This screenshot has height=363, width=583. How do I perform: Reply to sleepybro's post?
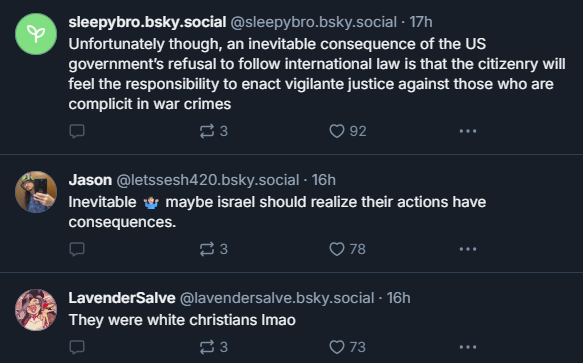[77, 131]
